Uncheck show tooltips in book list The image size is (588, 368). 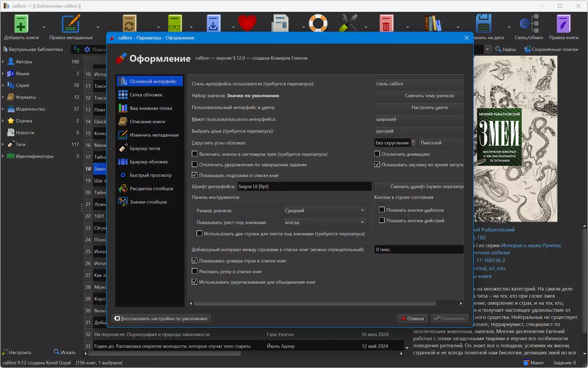coord(195,175)
